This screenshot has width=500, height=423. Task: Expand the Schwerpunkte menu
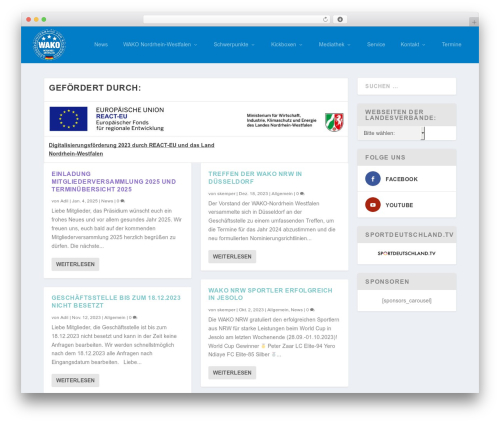(x=234, y=44)
